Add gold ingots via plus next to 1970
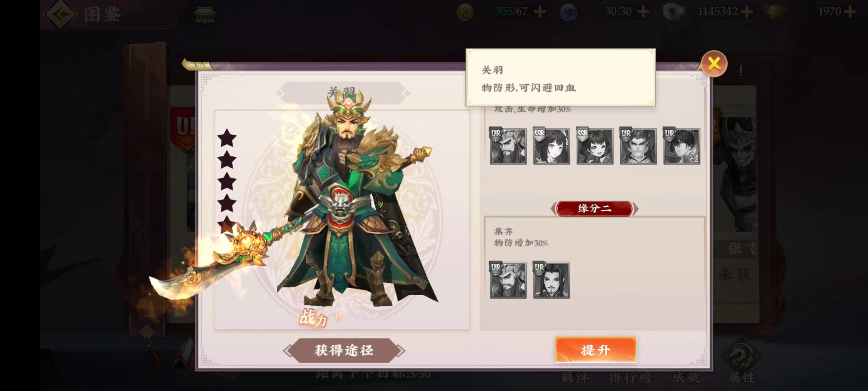 [850, 12]
